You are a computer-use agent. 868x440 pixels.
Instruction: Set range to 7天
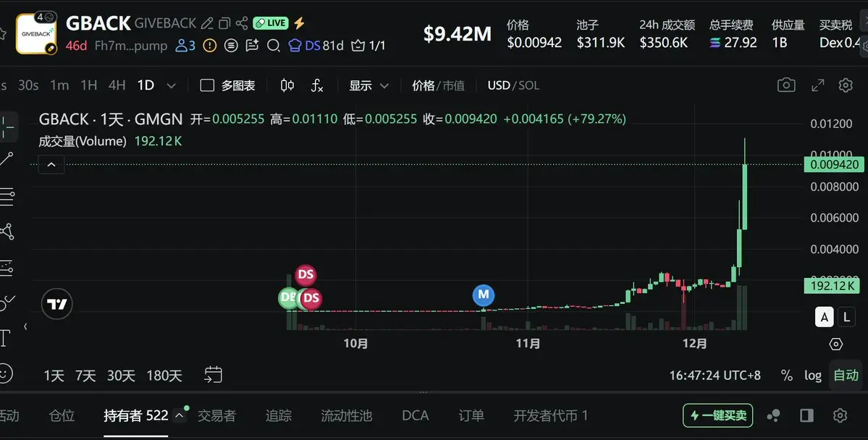click(85, 376)
